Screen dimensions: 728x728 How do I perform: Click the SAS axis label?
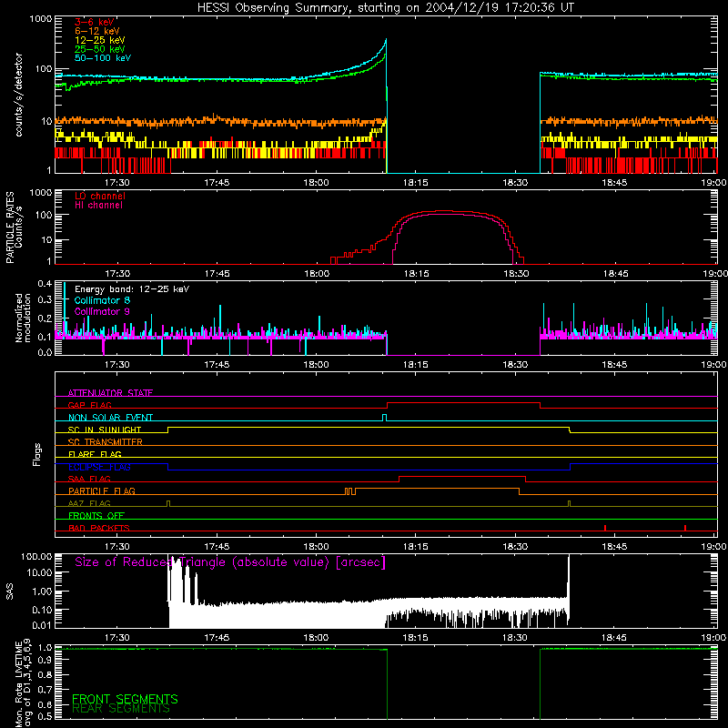point(9,591)
